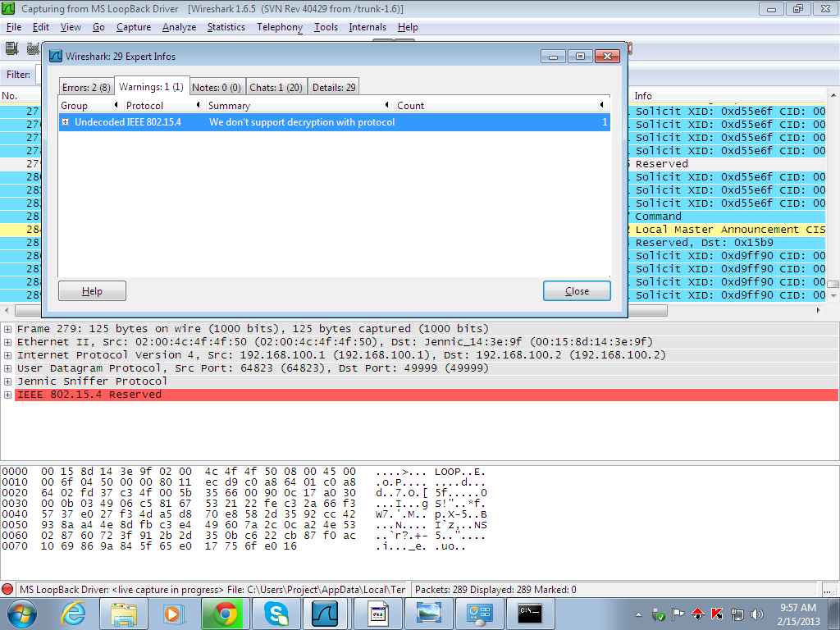
Task: Open the picture viewer taskbar icon
Action: point(428,614)
